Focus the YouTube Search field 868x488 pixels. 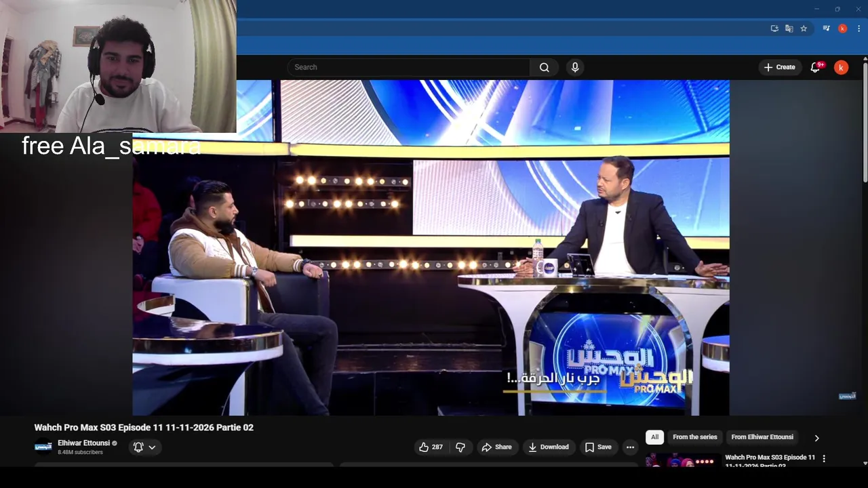[408, 67]
